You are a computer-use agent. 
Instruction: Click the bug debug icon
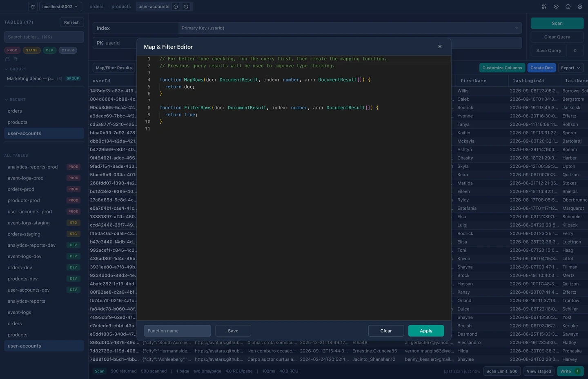(33, 7)
